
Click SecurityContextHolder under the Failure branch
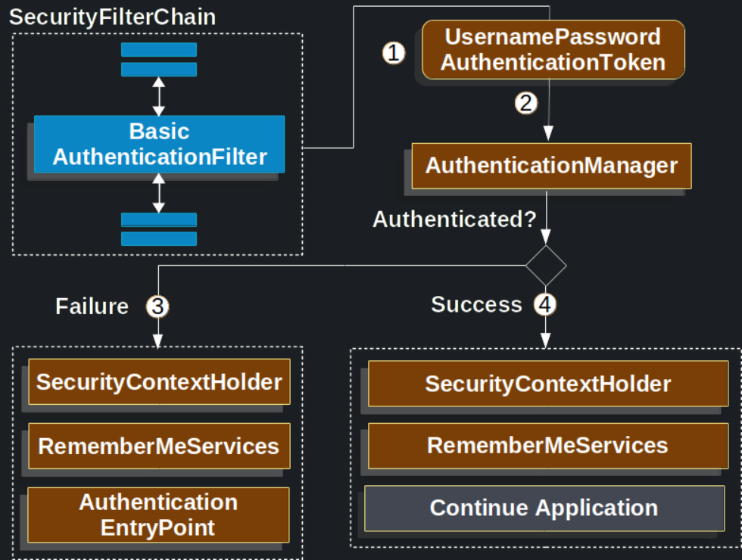coord(159,381)
